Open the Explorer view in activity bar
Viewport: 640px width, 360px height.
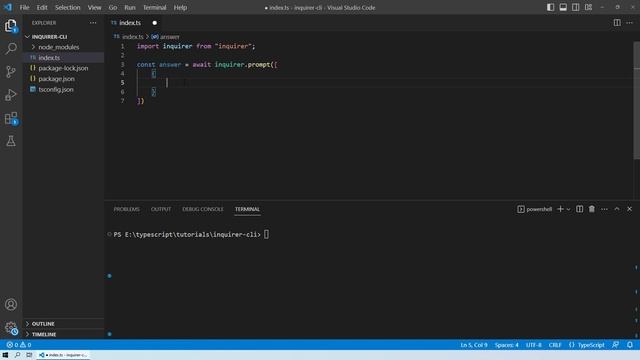11,26
